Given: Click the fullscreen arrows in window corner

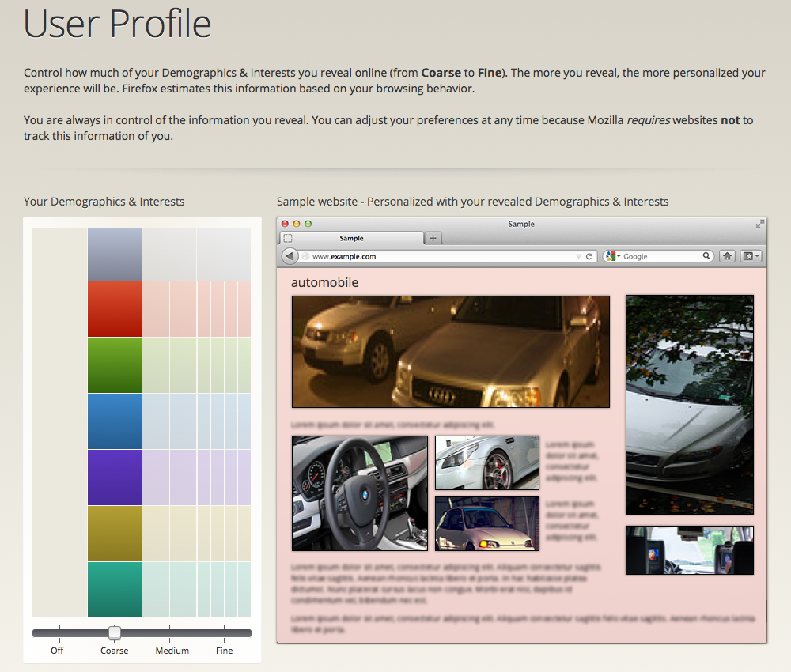Looking at the screenshot, I should [x=760, y=224].
